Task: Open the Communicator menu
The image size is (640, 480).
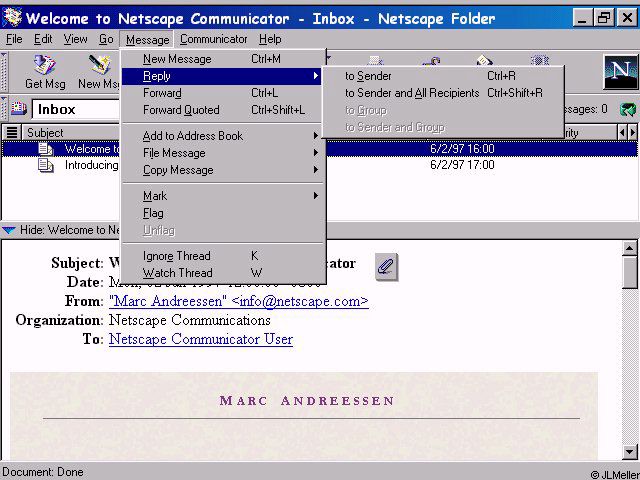Action: [213, 39]
